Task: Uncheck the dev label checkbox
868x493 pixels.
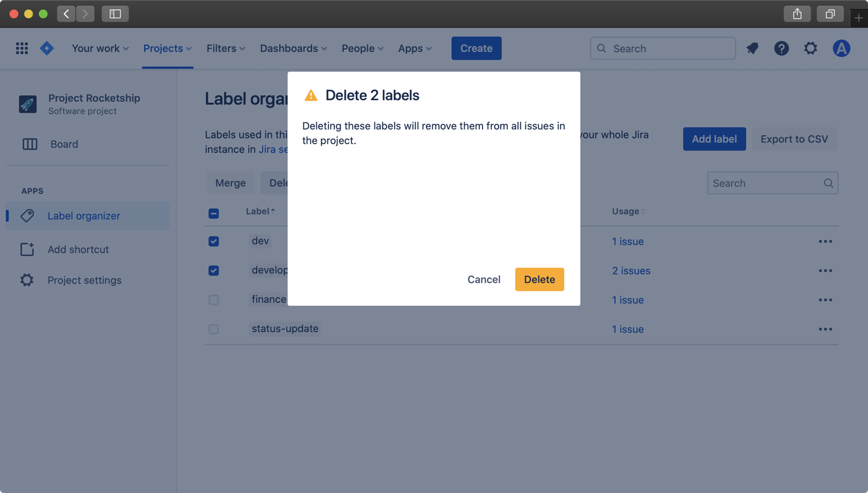Action: (x=214, y=242)
